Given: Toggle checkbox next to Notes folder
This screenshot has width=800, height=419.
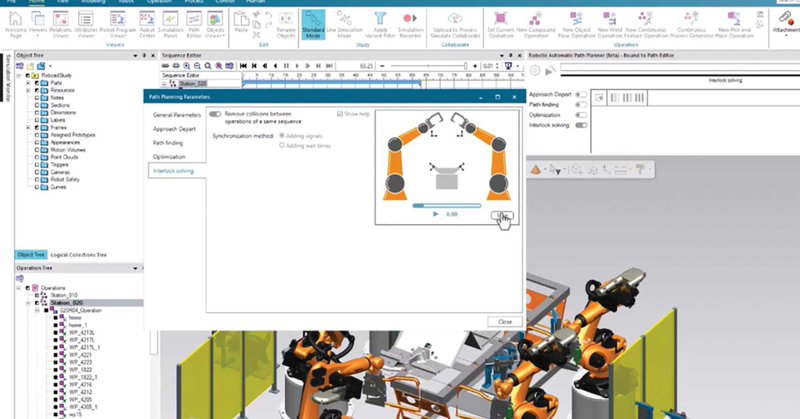Looking at the screenshot, I should point(37,97).
